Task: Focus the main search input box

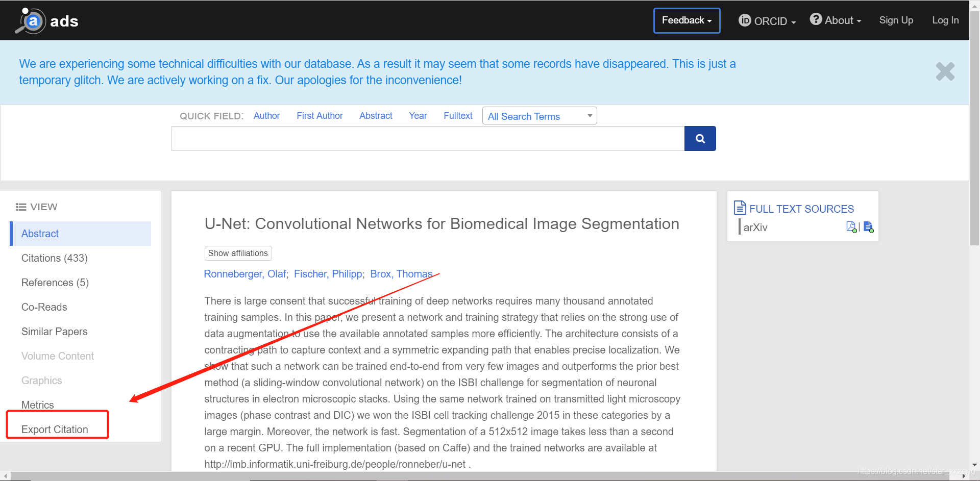Action: pos(428,139)
